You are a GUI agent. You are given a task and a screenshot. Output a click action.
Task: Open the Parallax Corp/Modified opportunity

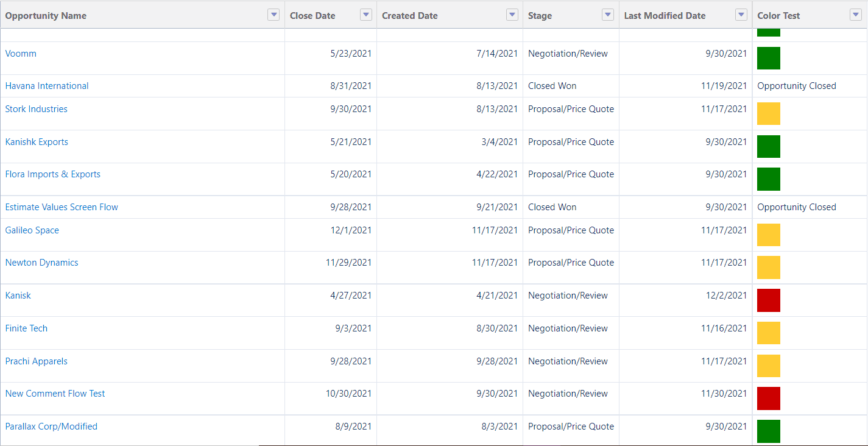pyautogui.click(x=51, y=427)
